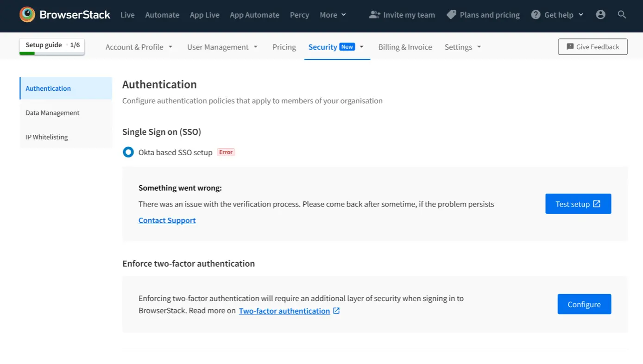Switch to the Billing & Invoice tab
Viewport: 643px width, 364px height.
(405, 47)
